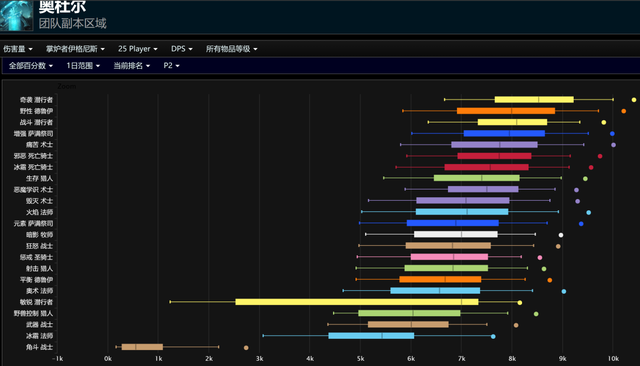640x366 pixels.
Task: Click the 冰霜 死亡骑士 row label
Action: pos(33,167)
